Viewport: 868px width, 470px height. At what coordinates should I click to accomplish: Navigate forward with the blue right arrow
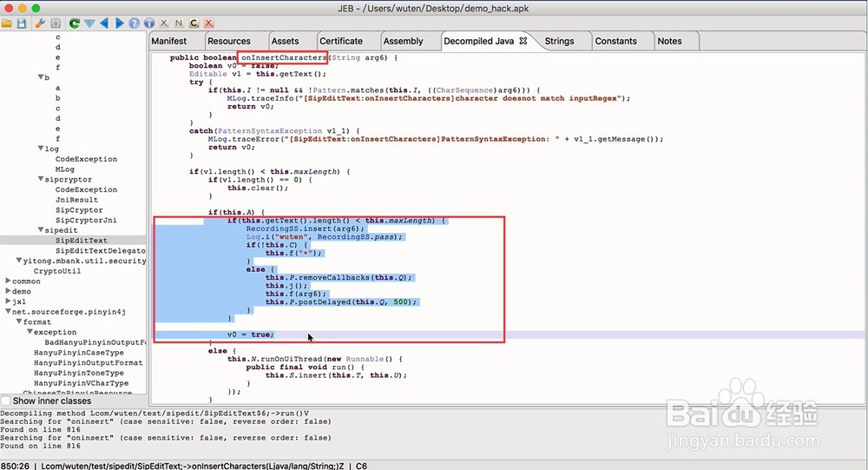click(x=119, y=23)
